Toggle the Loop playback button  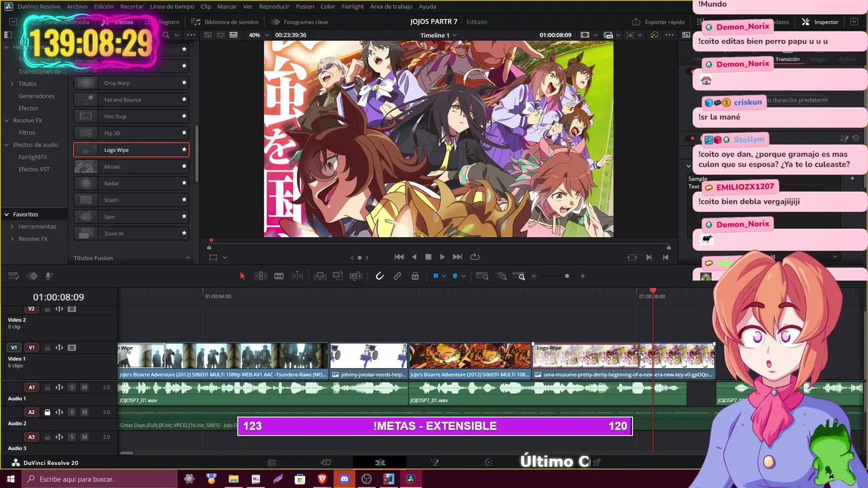(475, 257)
